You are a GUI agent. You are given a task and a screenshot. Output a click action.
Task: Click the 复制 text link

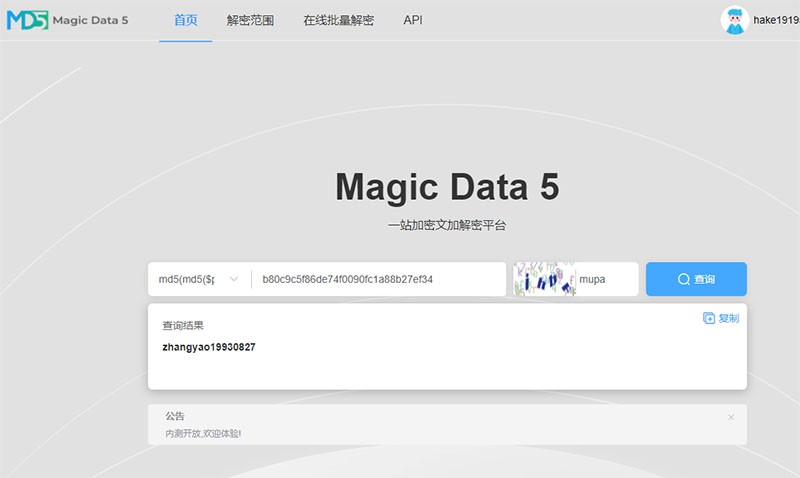(728, 318)
